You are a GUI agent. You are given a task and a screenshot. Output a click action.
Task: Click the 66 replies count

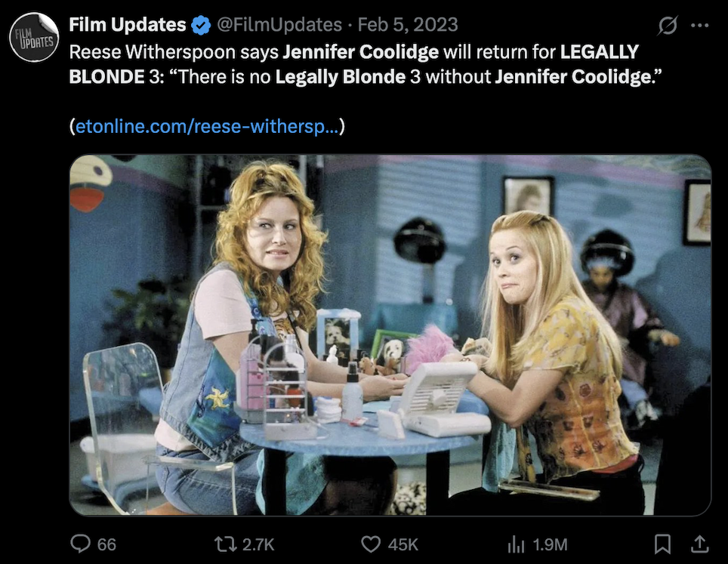pyautogui.click(x=106, y=544)
